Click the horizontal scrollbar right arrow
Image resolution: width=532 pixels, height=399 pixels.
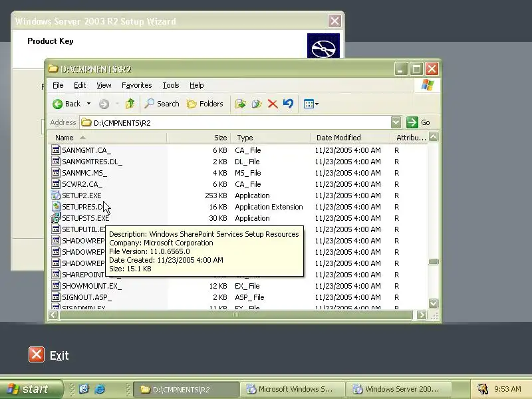point(422,315)
